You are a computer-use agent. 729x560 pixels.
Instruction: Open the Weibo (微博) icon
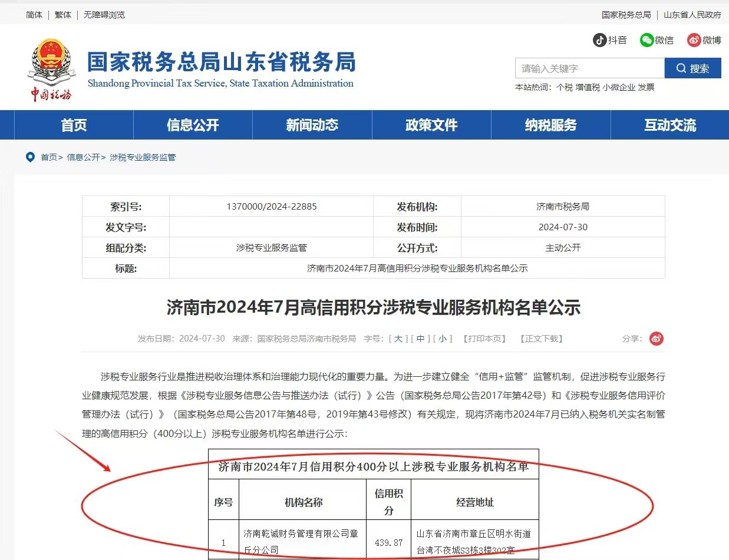pos(694,40)
